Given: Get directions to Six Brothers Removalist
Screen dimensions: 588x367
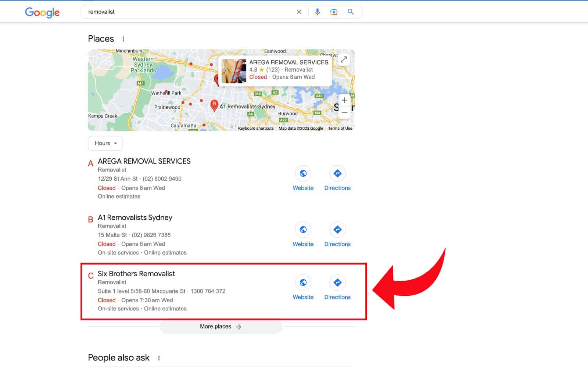Looking at the screenshot, I should tap(337, 283).
